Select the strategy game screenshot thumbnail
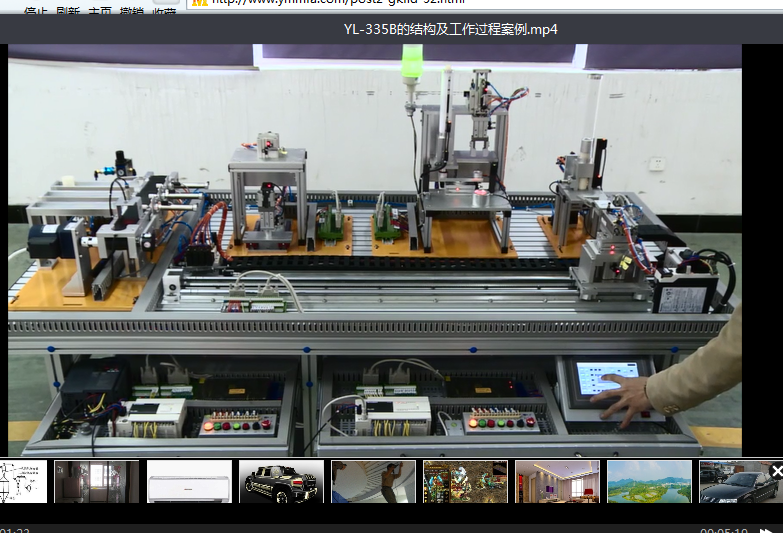 (465, 481)
